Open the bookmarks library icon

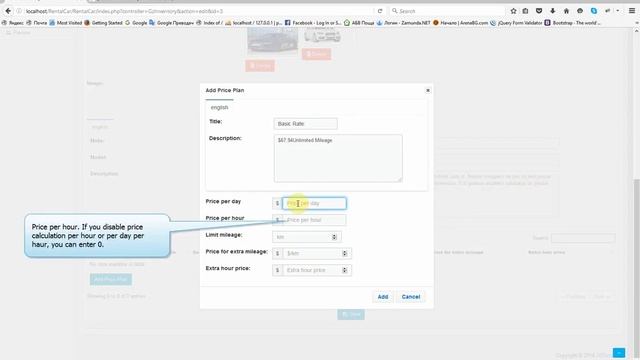[x=525, y=11]
